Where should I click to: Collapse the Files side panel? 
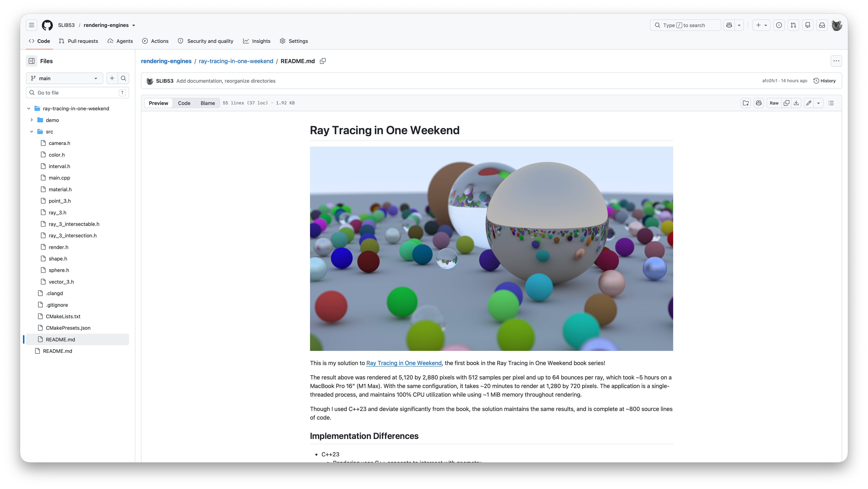tap(32, 61)
